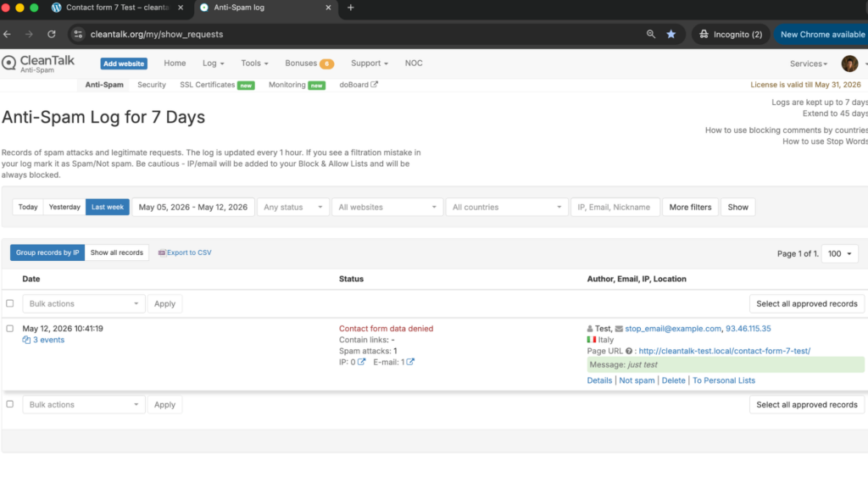Click the More filters button

click(x=690, y=207)
